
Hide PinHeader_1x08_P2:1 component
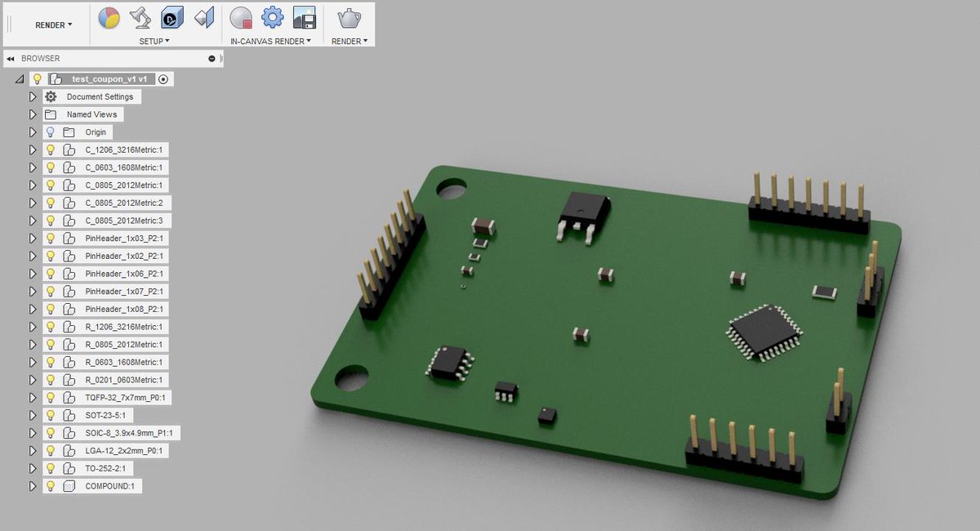coord(51,309)
